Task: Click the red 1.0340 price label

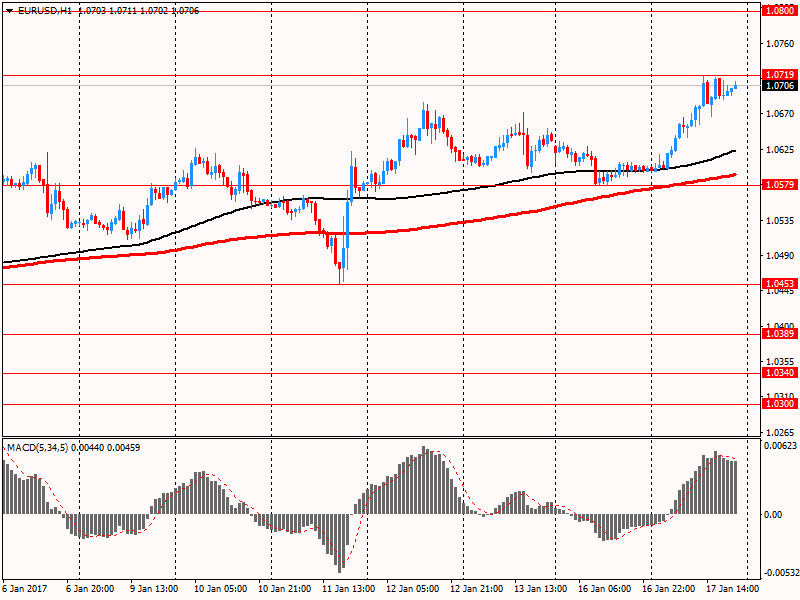Action: (x=779, y=373)
